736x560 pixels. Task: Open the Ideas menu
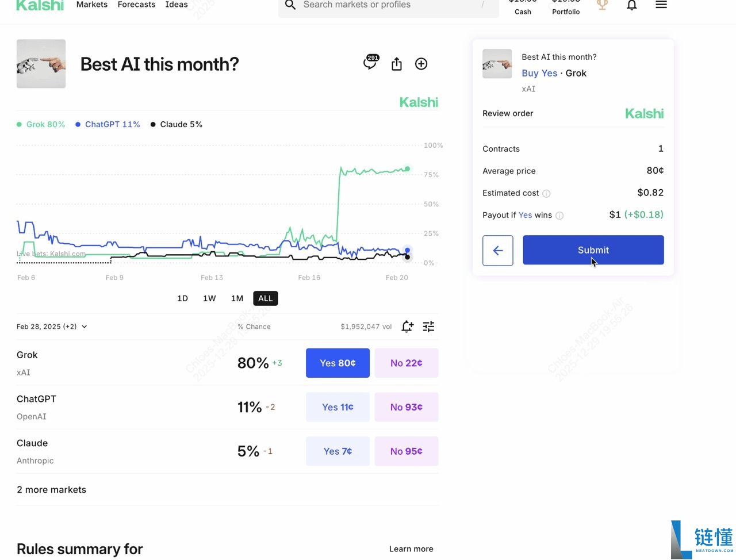tap(177, 5)
